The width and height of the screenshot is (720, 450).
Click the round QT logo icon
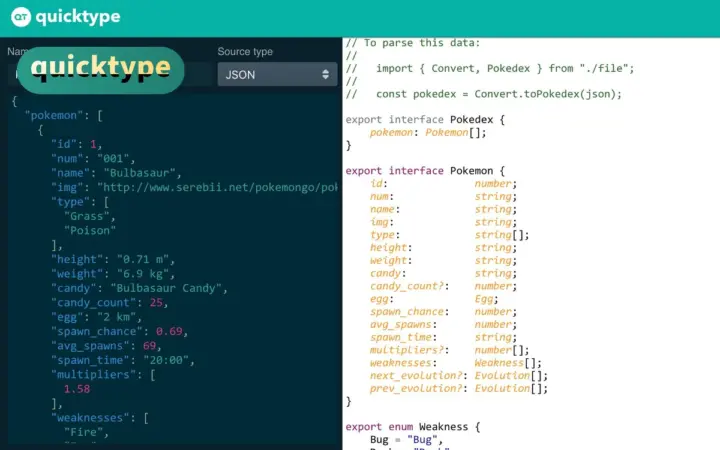pyautogui.click(x=21, y=17)
